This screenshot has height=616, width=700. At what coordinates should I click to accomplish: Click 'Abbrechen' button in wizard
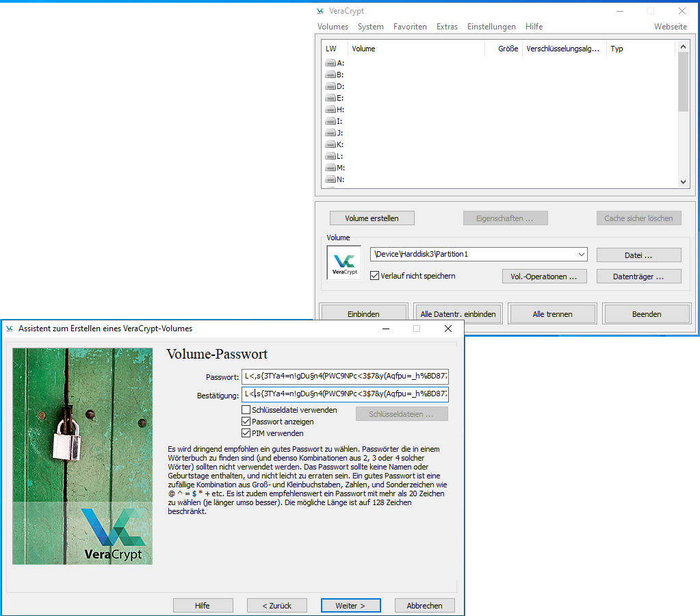424,605
